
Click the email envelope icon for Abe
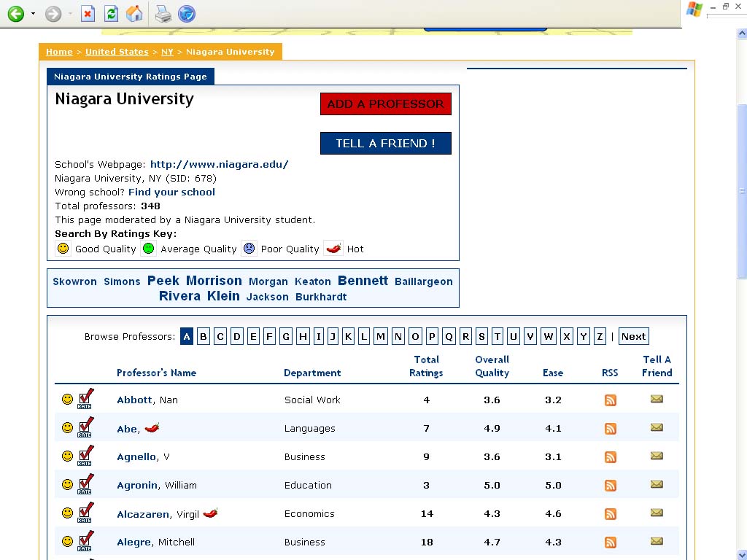click(x=657, y=427)
